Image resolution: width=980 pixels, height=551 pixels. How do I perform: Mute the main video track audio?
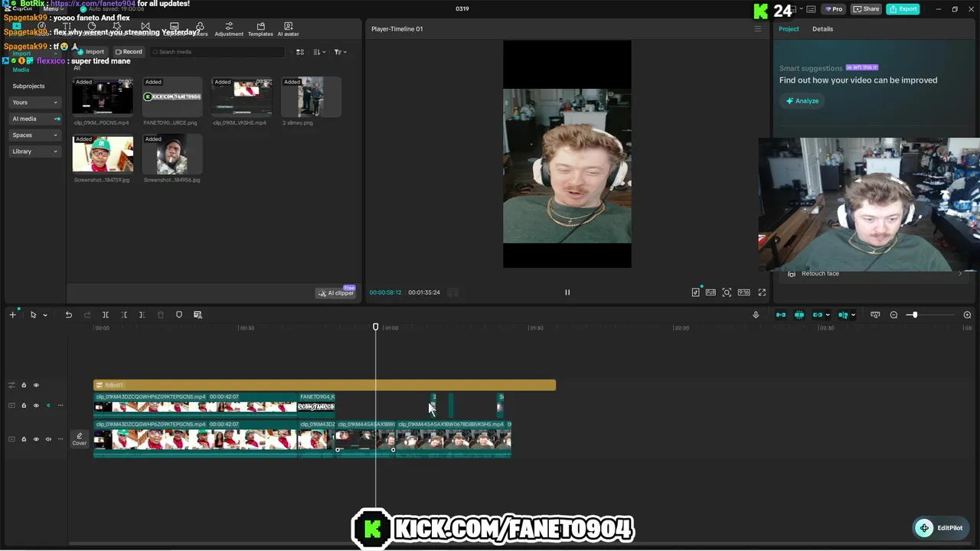coord(48,439)
